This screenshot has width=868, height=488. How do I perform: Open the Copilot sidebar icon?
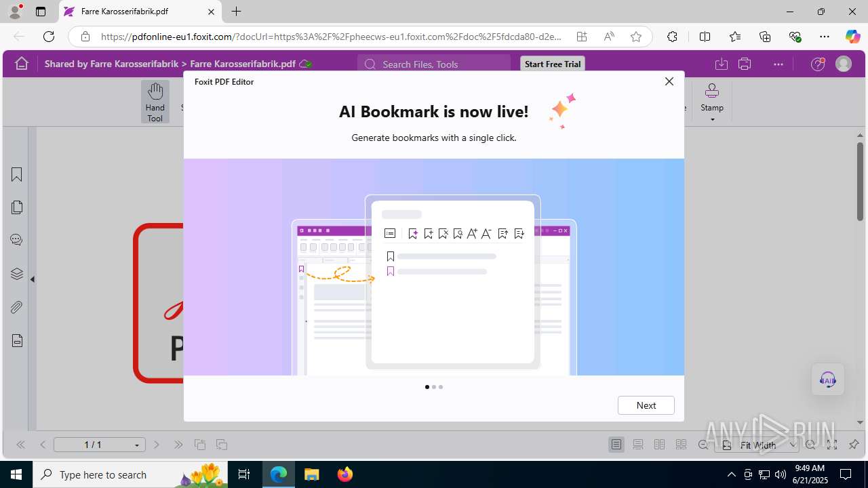852,37
